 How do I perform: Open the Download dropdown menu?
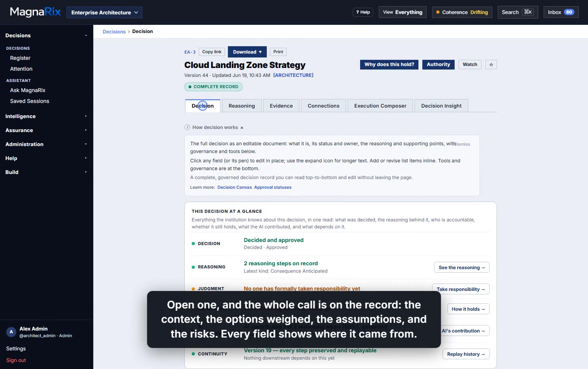pos(247,52)
